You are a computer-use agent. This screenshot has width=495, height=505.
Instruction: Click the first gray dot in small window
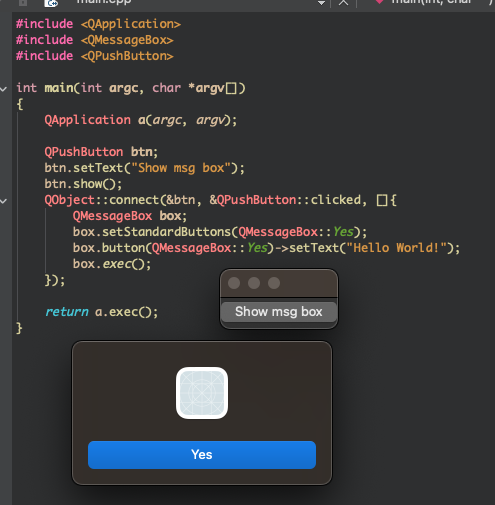point(234,283)
